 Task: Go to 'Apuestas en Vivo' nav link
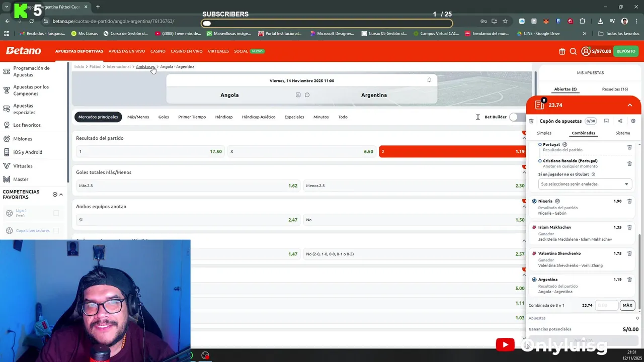tap(127, 51)
